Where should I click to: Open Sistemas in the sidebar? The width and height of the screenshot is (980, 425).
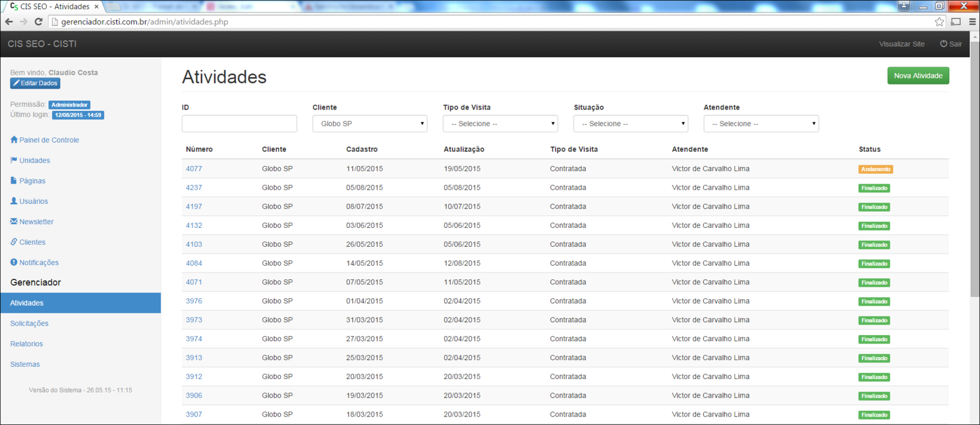click(25, 364)
